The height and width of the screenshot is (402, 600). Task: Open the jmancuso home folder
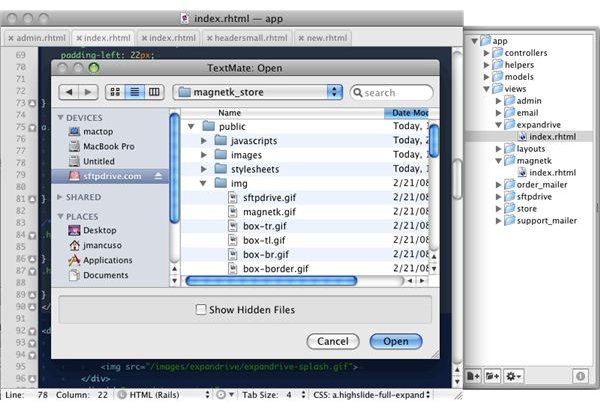(x=102, y=245)
